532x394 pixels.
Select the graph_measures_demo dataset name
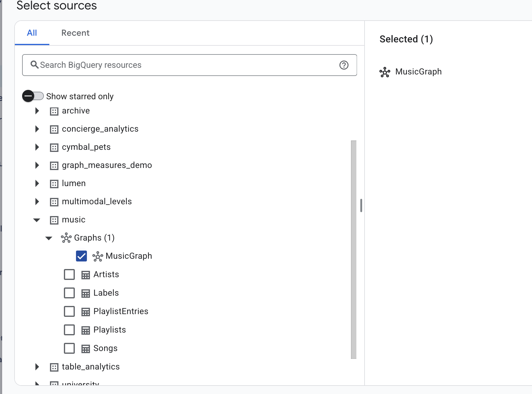point(107,165)
